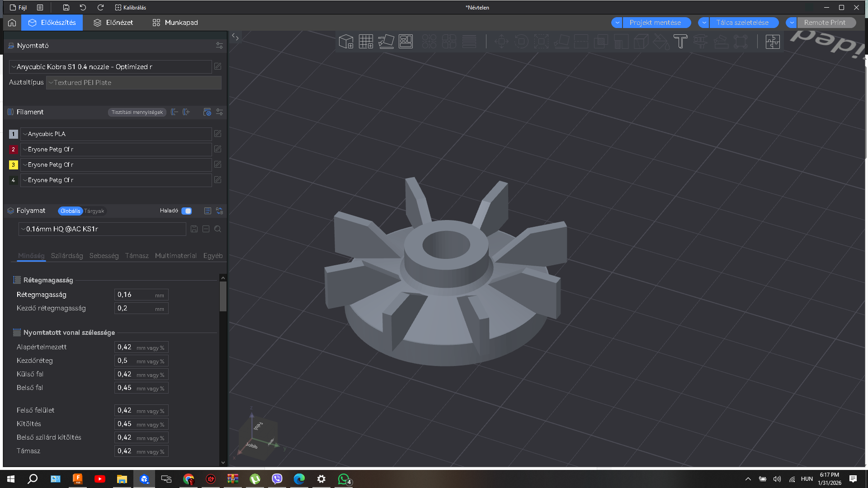The image size is (868, 488).
Task: Toggle the Haladó advanced mode switch
Action: [x=186, y=211]
